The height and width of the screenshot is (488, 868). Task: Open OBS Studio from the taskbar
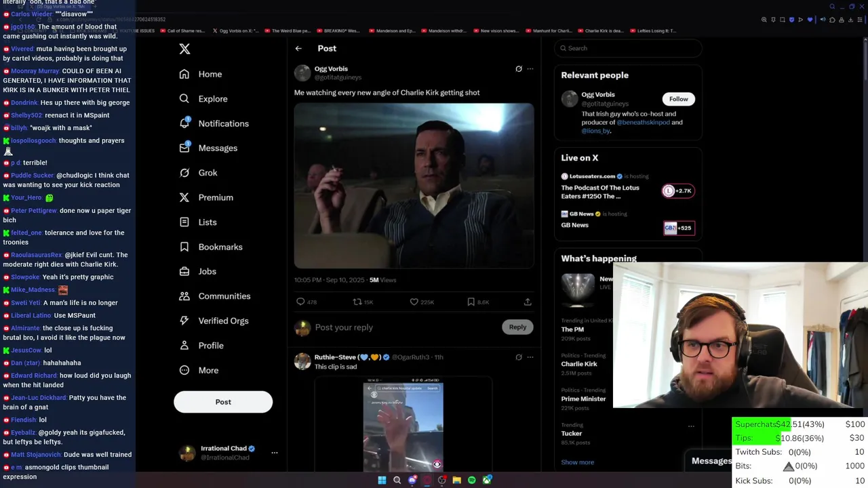tap(442, 481)
